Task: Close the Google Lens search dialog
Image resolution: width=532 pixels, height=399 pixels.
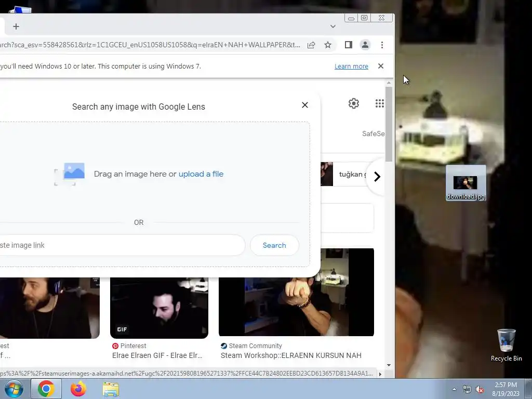Action: (305, 105)
